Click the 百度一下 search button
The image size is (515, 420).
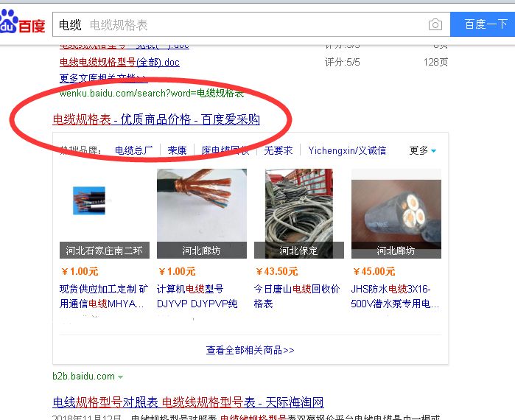(483, 24)
